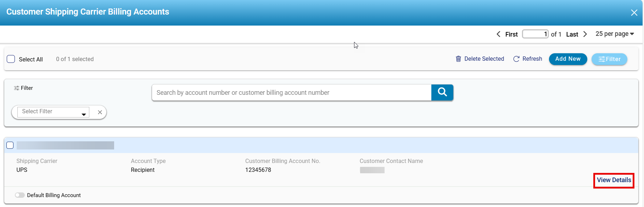
Task: Click the light blue Filter button
Action: pyautogui.click(x=609, y=59)
